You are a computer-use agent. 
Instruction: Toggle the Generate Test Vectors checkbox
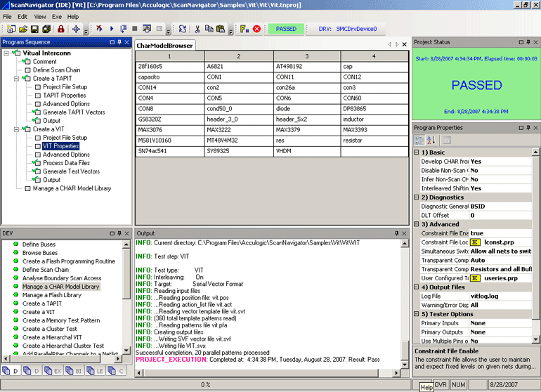click(x=38, y=171)
